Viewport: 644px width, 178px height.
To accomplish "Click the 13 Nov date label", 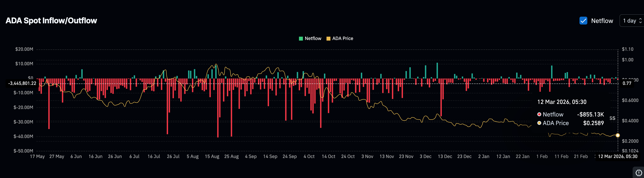I will pyautogui.click(x=387, y=156).
